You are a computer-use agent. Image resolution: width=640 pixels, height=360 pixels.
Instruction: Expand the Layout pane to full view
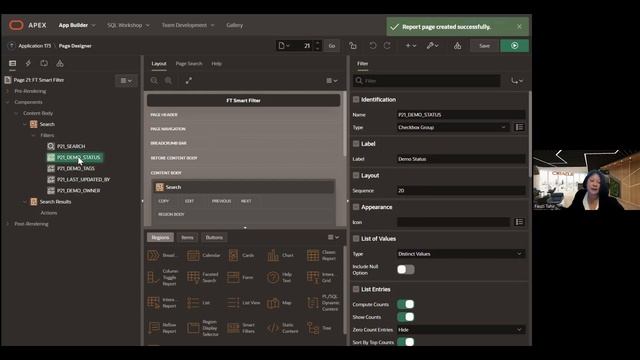click(x=189, y=81)
